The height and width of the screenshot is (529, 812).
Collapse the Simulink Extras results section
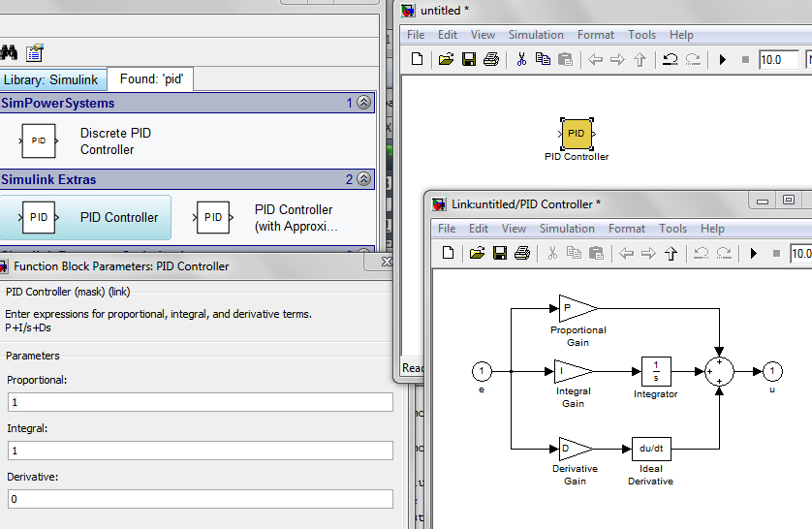pos(364,179)
